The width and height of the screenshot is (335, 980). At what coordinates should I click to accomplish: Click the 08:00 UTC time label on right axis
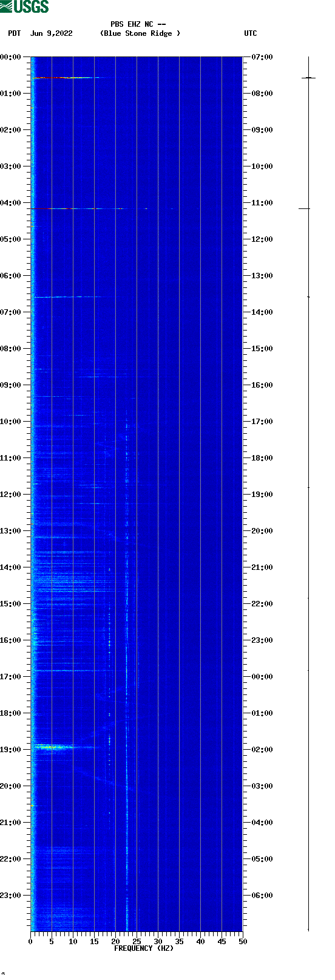[262, 93]
